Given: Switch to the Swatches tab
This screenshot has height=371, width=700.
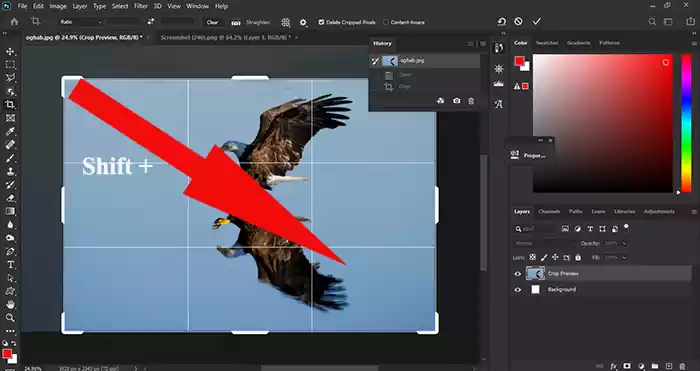Looking at the screenshot, I should pos(547,43).
